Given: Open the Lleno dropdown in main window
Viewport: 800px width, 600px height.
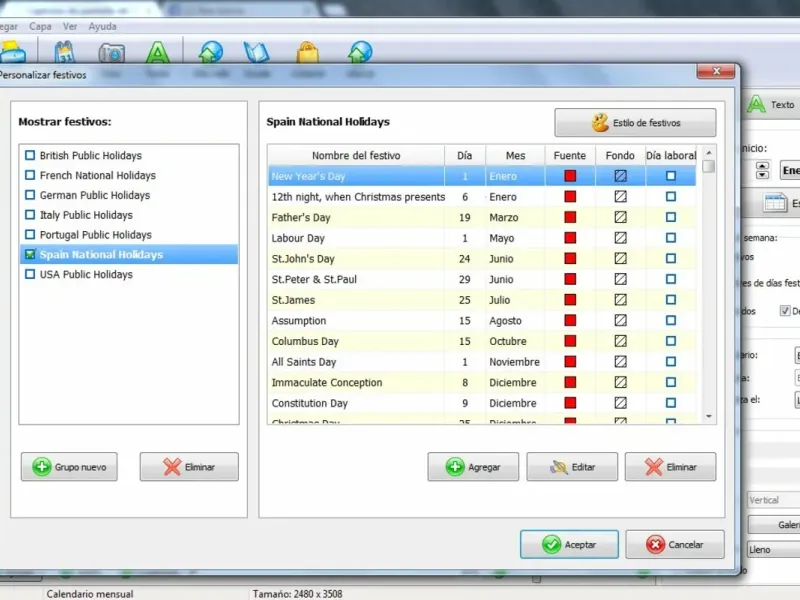Looking at the screenshot, I should coord(773,549).
